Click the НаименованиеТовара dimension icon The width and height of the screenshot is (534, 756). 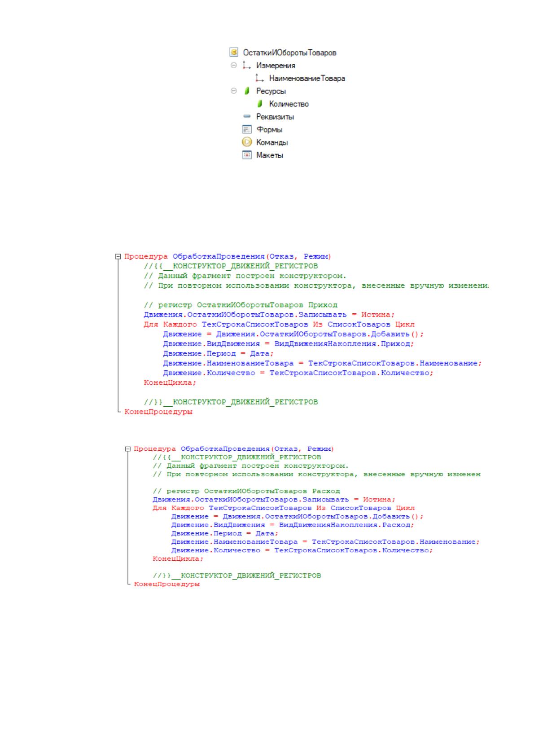pos(259,79)
